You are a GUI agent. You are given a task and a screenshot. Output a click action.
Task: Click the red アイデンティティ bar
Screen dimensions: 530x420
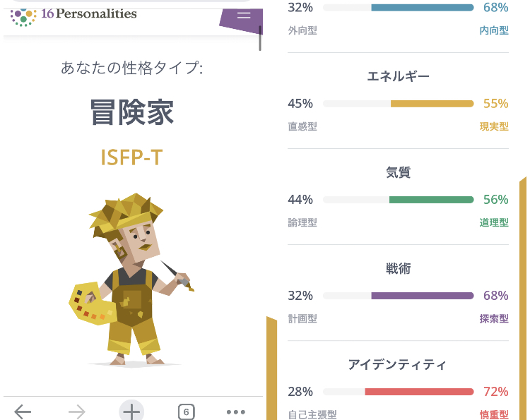(419, 392)
